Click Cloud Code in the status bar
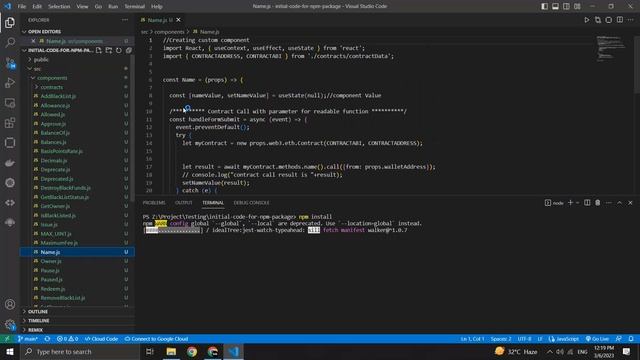Viewport: 640px width, 360px height. click(101, 339)
